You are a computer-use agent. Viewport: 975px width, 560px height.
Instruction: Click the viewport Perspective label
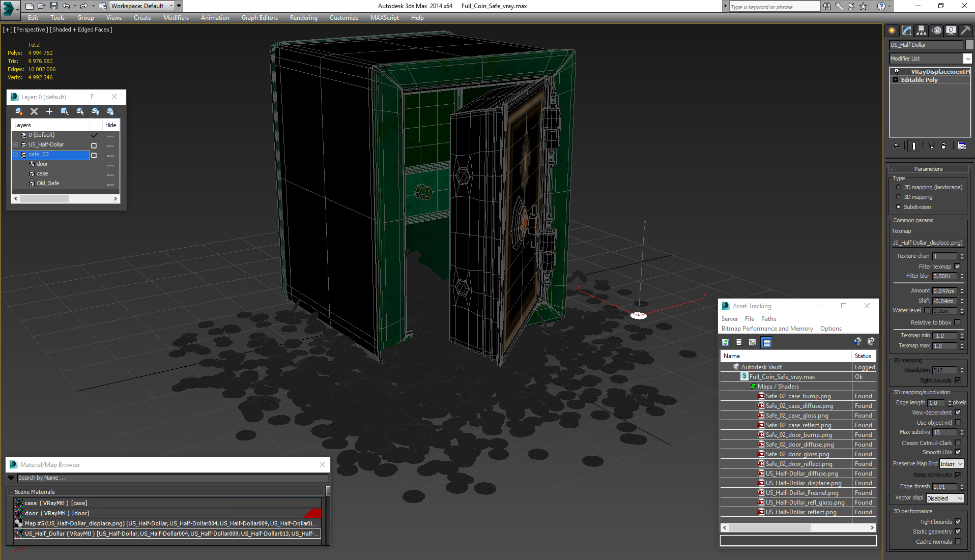[31, 30]
